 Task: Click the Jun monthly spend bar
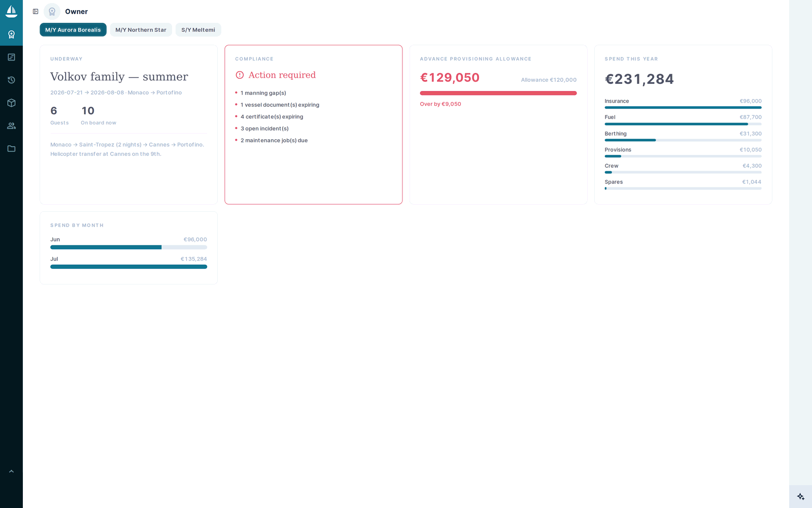tap(128, 247)
